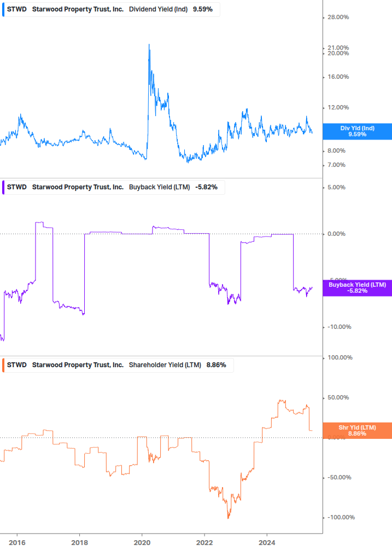Click the orange color bar in Shareholder Yield legend
This screenshot has height=550, width=392.
coord(3,365)
